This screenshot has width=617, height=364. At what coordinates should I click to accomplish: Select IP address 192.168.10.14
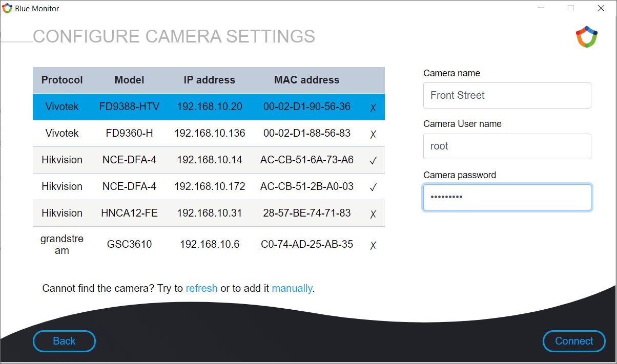[210, 160]
